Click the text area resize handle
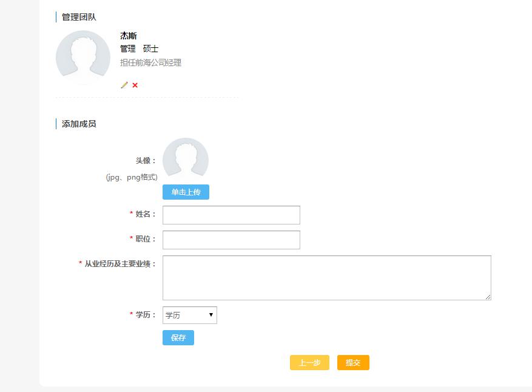Image resolution: width=532 pixels, height=392 pixels. click(x=488, y=297)
